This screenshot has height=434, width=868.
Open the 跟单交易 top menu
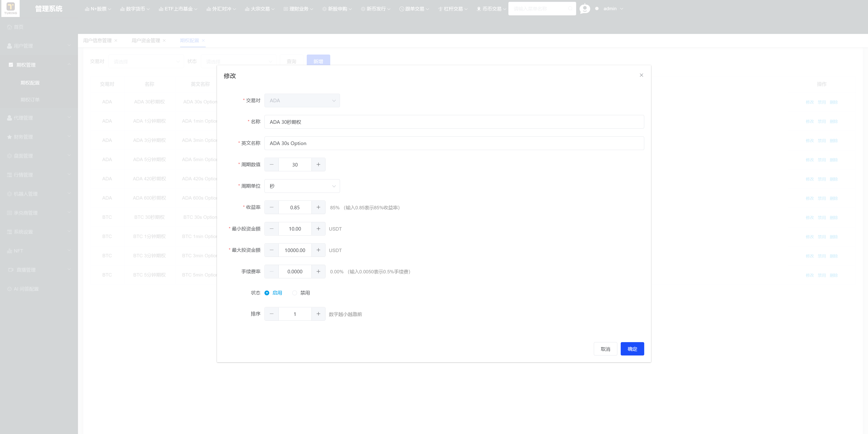[x=414, y=9]
